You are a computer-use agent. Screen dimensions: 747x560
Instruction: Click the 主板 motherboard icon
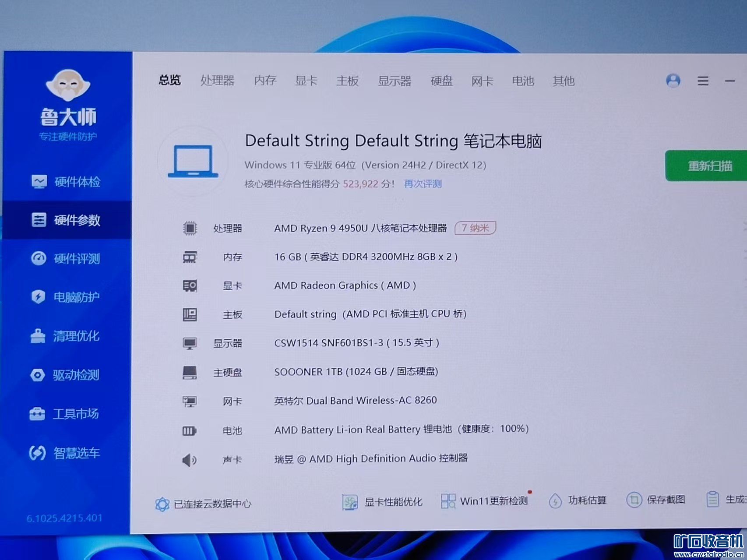tap(190, 314)
